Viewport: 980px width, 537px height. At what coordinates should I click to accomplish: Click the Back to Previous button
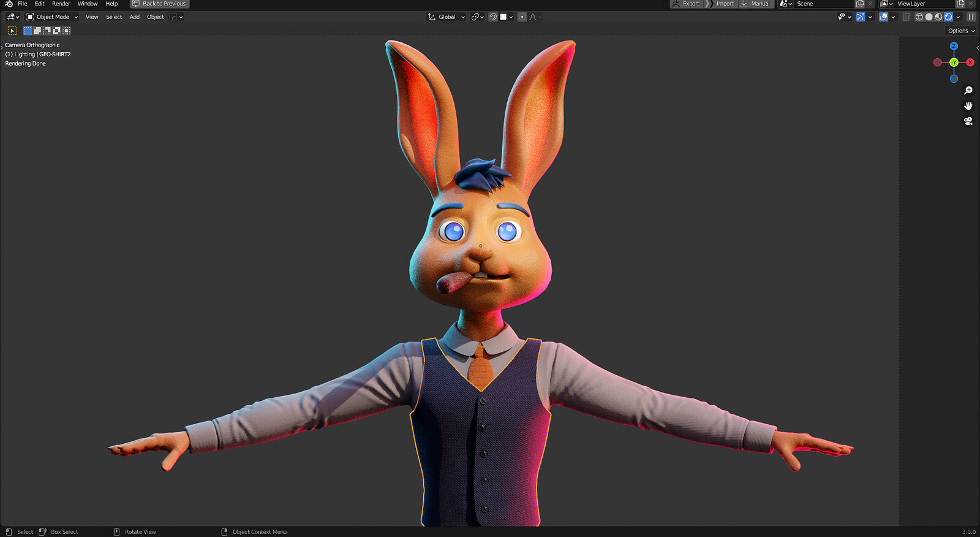(x=160, y=4)
